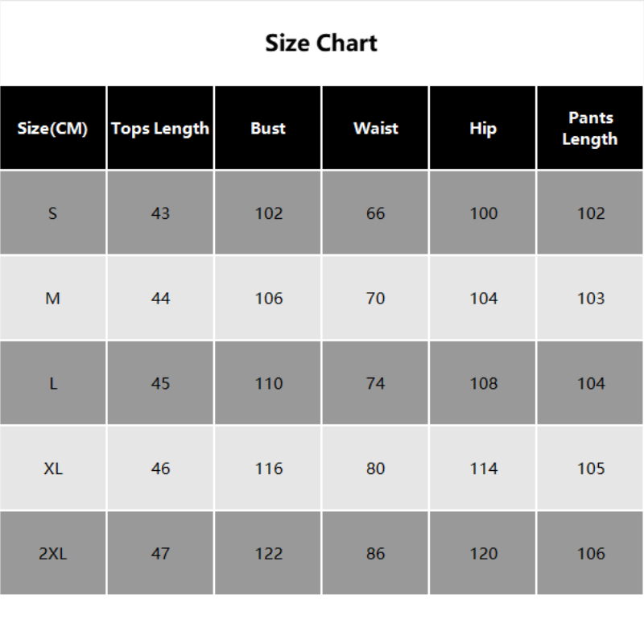
Task: Click the Tops Length column header
Action: pos(160,128)
